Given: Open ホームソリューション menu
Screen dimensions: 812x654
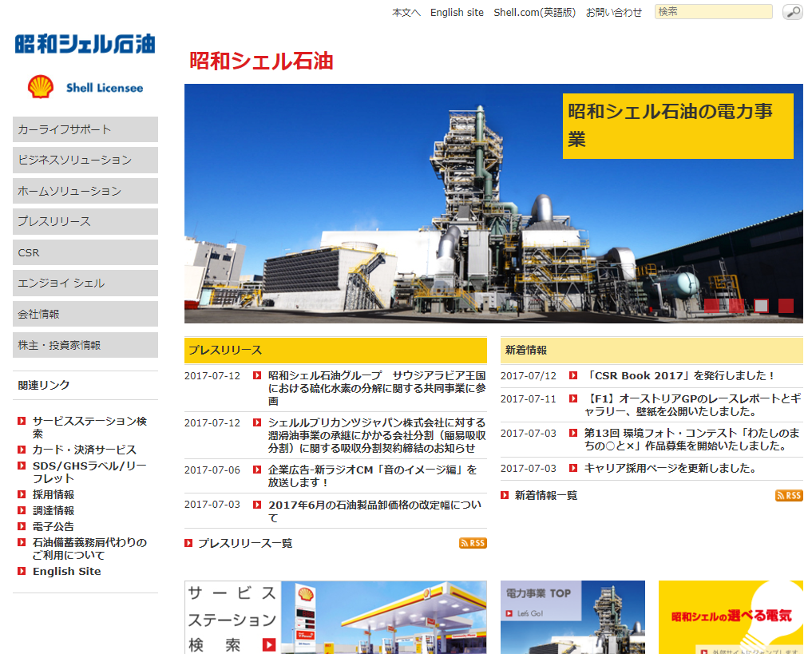Looking at the screenshot, I should coord(85,191).
